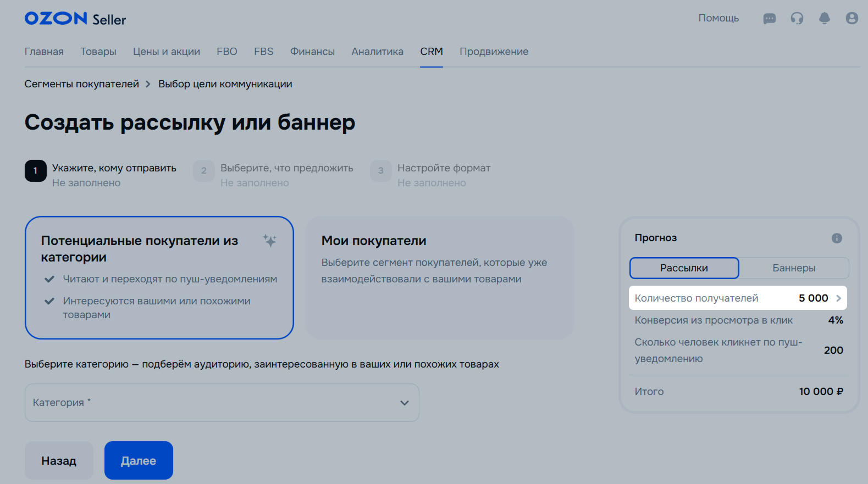Select the Мои покупатели card
868x484 pixels.
coord(439,277)
